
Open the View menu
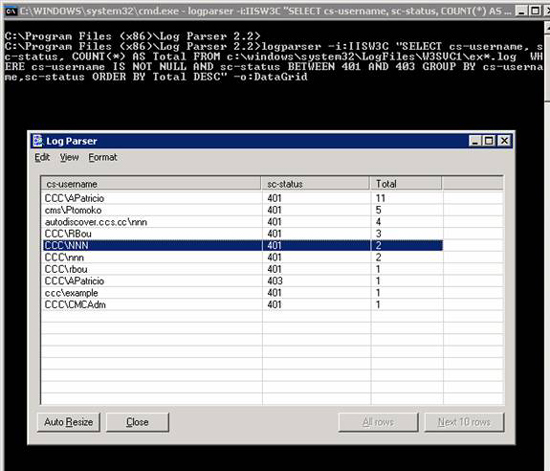click(x=69, y=157)
